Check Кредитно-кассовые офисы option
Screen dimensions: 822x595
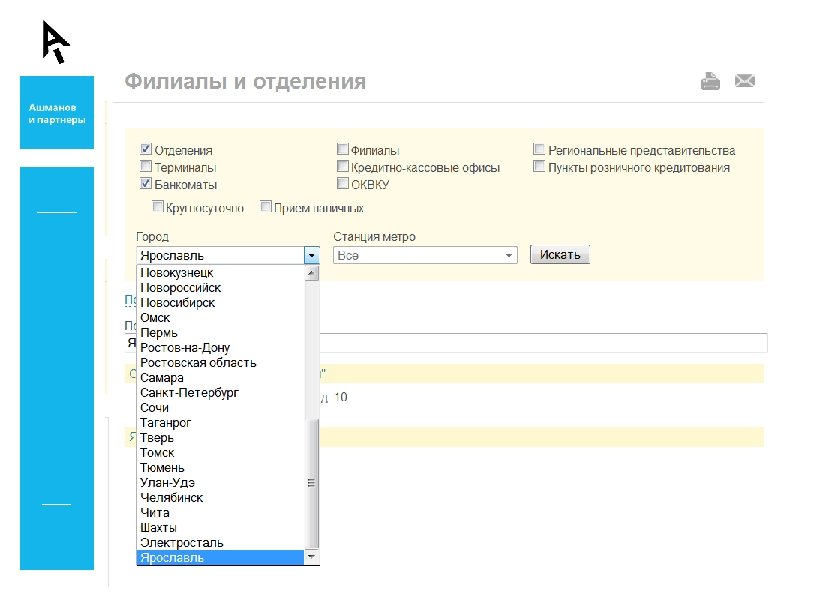click(x=343, y=166)
